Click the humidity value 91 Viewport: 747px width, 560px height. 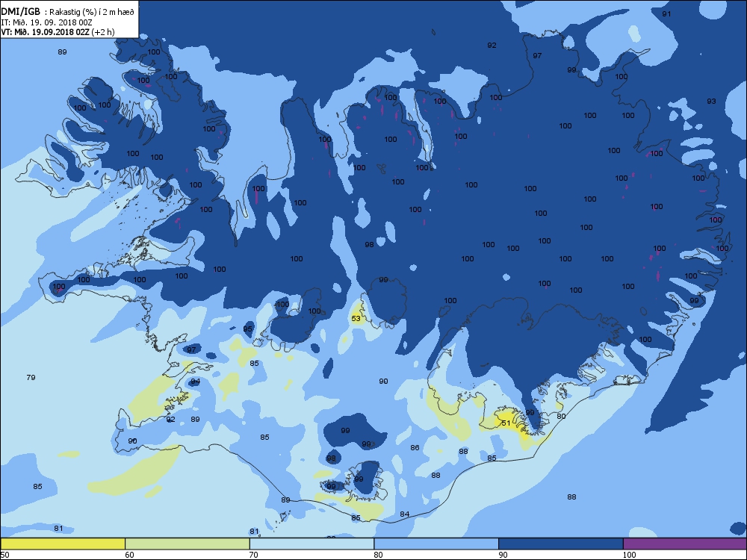666,13
